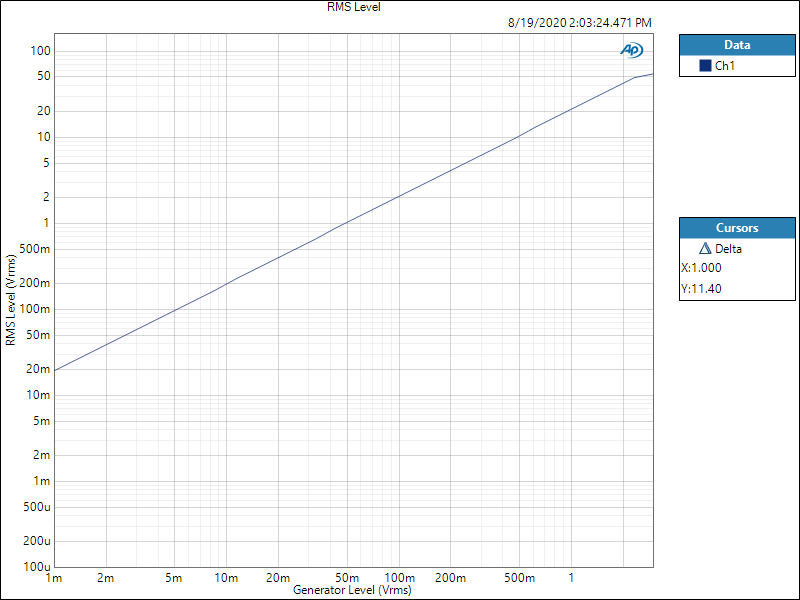Click the 10m label on the x-axis
The image size is (800, 600).
click(x=226, y=578)
